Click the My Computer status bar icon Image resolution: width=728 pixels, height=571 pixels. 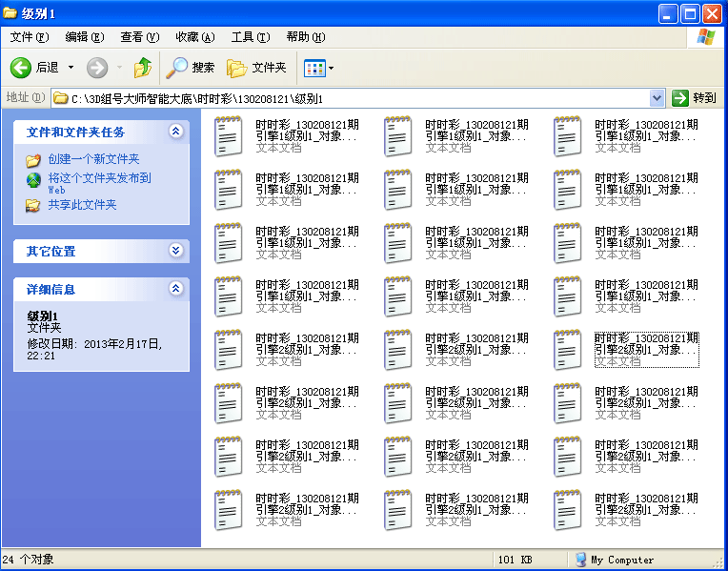[x=581, y=560]
